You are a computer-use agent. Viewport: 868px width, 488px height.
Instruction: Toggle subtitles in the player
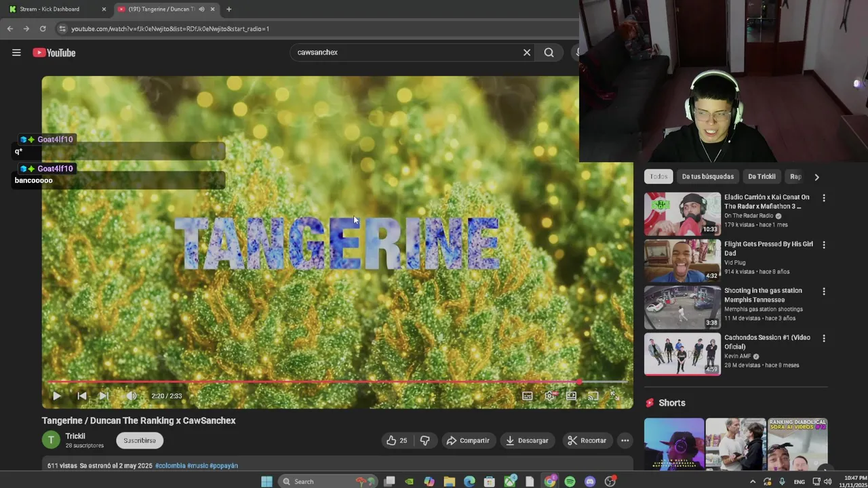[x=528, y=396]
